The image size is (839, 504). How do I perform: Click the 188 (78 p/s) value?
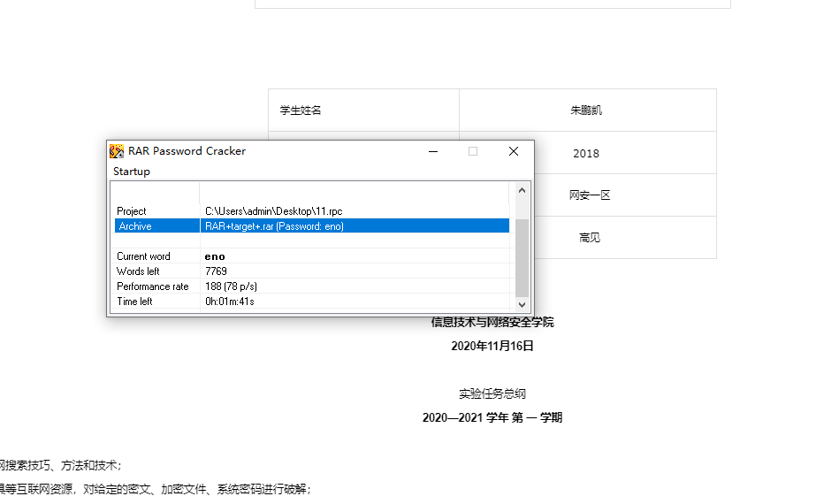coord(231,286)
